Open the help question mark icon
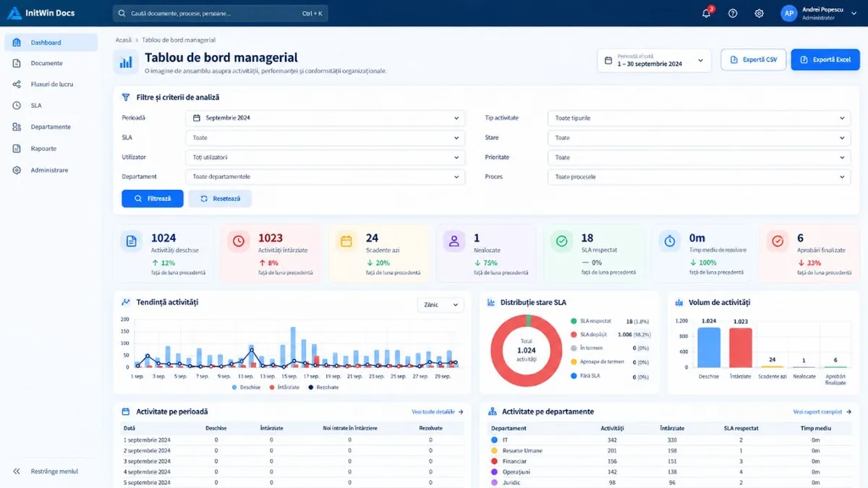 click(733, 13)
